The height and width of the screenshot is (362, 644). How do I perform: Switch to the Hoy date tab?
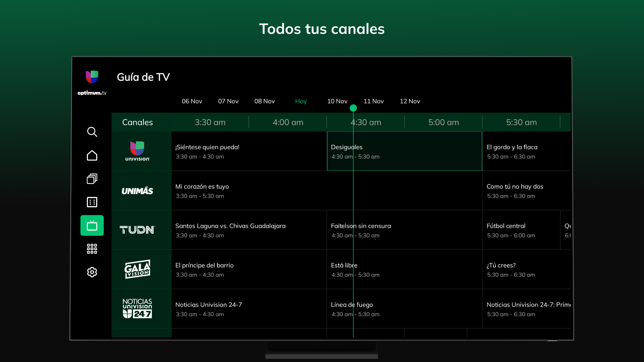pos(301,101)
